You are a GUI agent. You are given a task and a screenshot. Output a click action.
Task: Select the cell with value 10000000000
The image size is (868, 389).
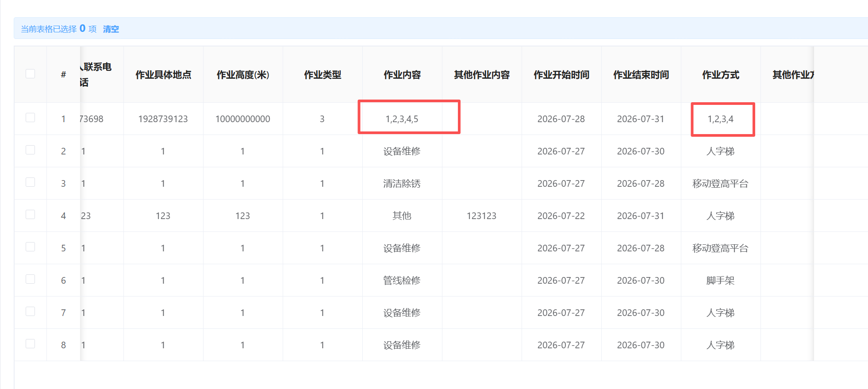pyautogui.click(x=243, y=119)
